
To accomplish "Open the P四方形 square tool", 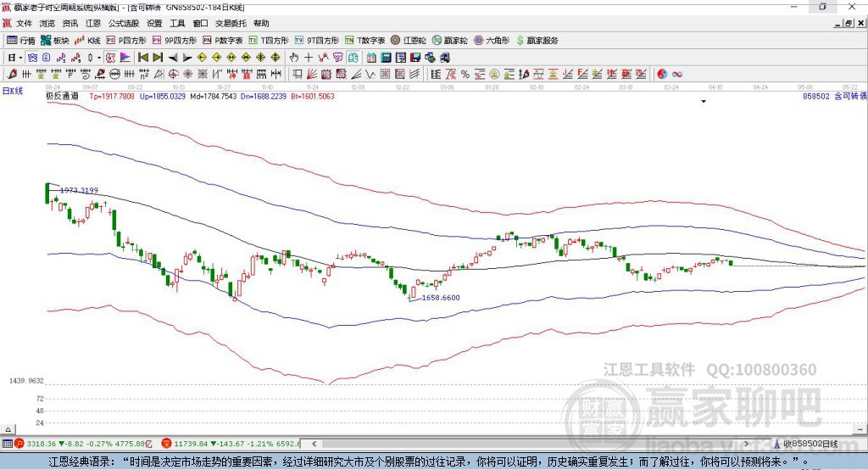I will coord(126,41).
